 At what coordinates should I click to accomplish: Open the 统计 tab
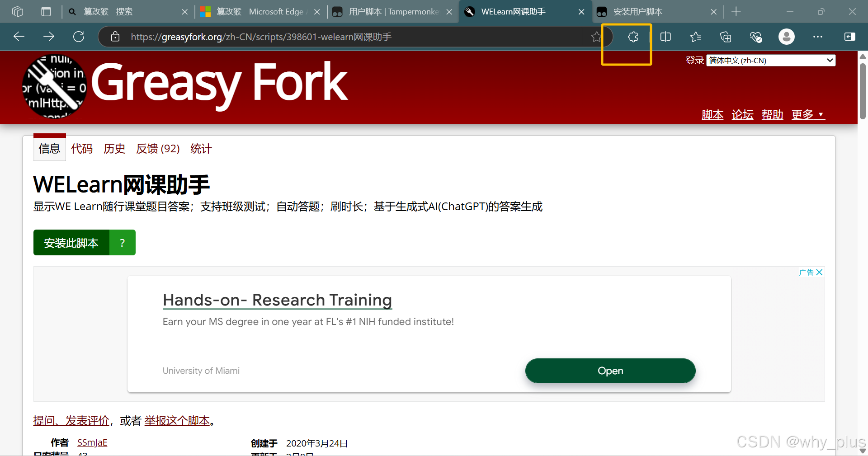[201, 149]
